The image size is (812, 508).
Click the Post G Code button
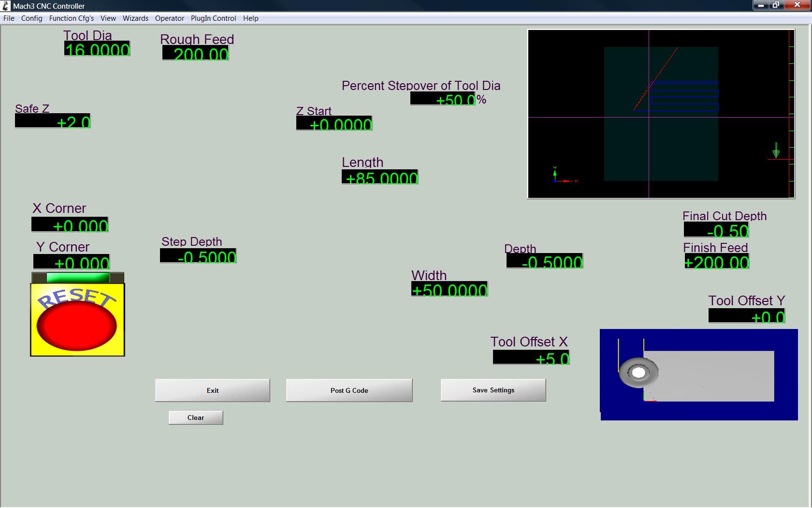click(349, 390)
